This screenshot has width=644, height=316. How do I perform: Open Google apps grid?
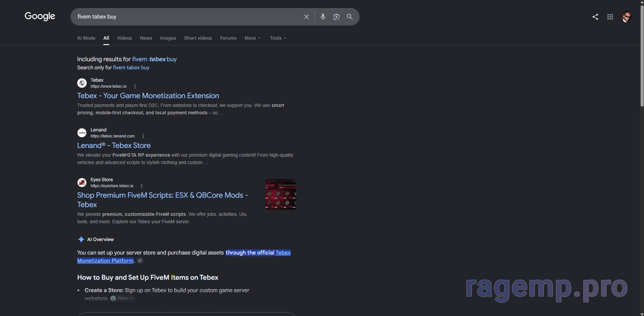(610, 17)
